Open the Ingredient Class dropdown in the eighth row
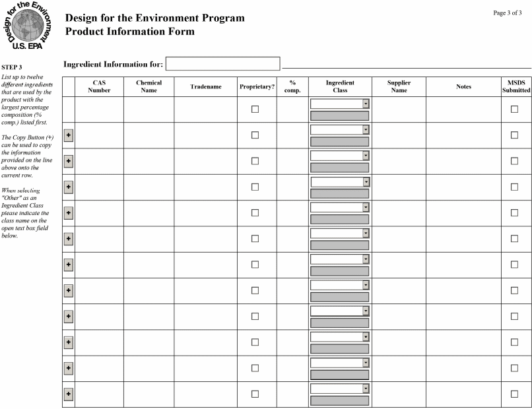 coord(366,285)
